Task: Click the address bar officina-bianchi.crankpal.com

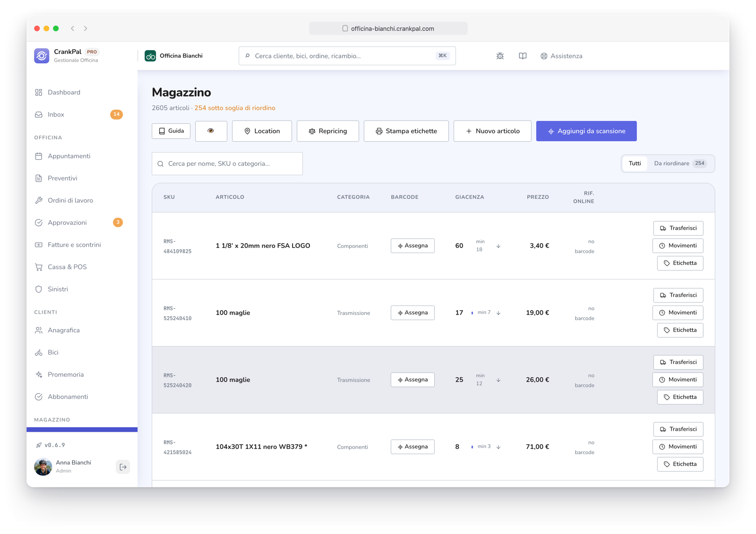Action: pyautogui.click(x=388, y=28)
